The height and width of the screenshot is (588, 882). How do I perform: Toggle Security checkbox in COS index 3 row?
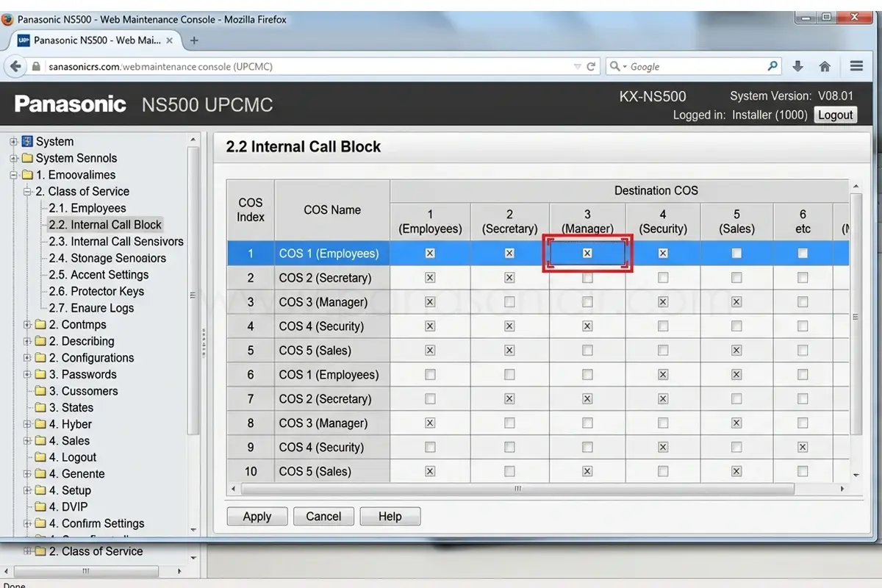coord(663,302)
